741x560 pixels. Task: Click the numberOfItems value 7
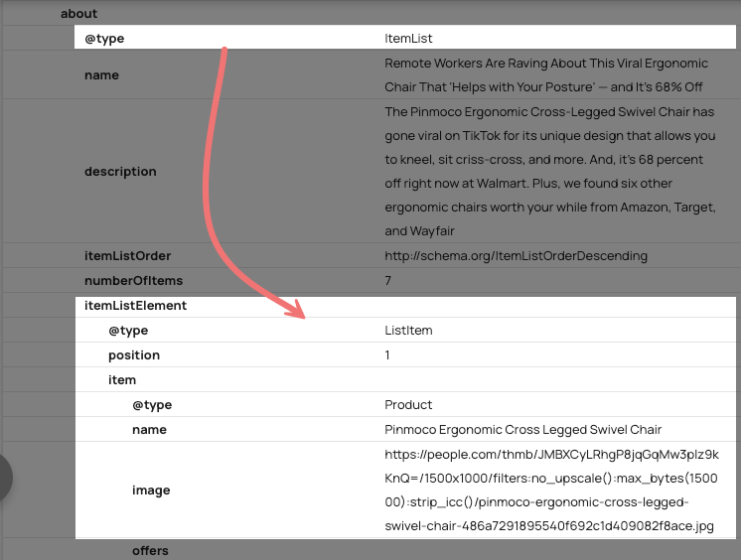point(388,280)
